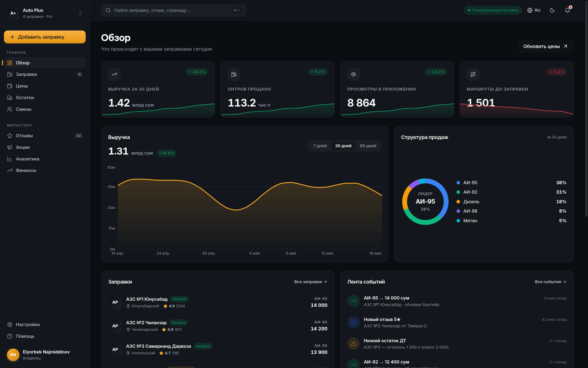Click the warning icon of Низкий остаток ДТ
Viewport: 588px width, 368px height.
pyautogui.click(x=353, y=343)
